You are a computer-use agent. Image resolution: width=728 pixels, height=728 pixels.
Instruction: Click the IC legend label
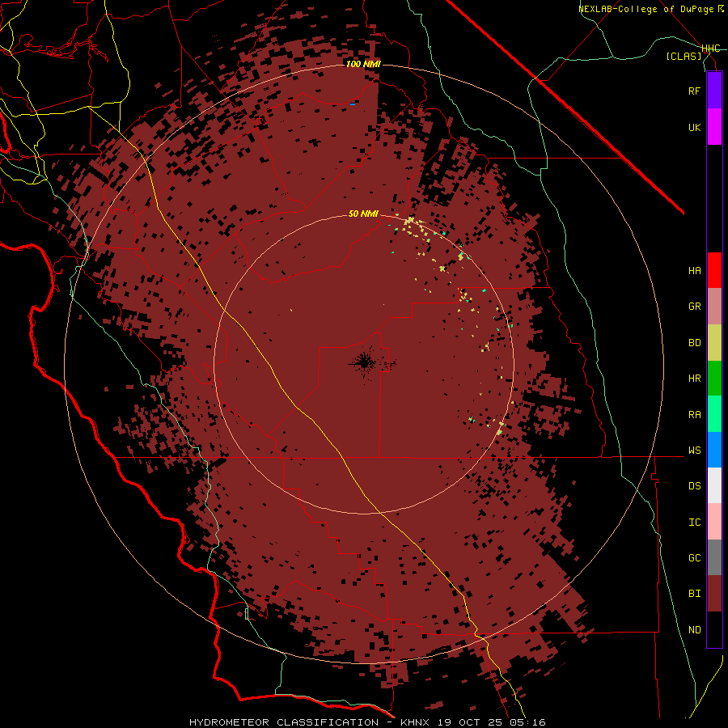694,523
